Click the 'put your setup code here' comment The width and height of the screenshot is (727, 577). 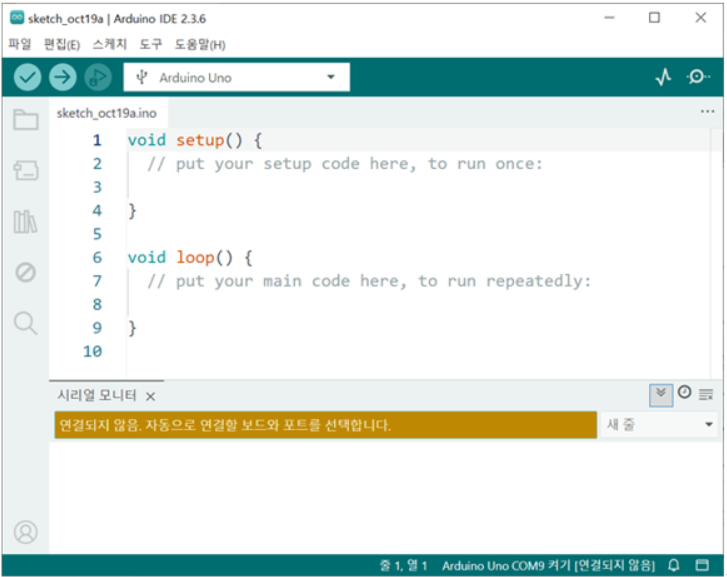point(344,164)
